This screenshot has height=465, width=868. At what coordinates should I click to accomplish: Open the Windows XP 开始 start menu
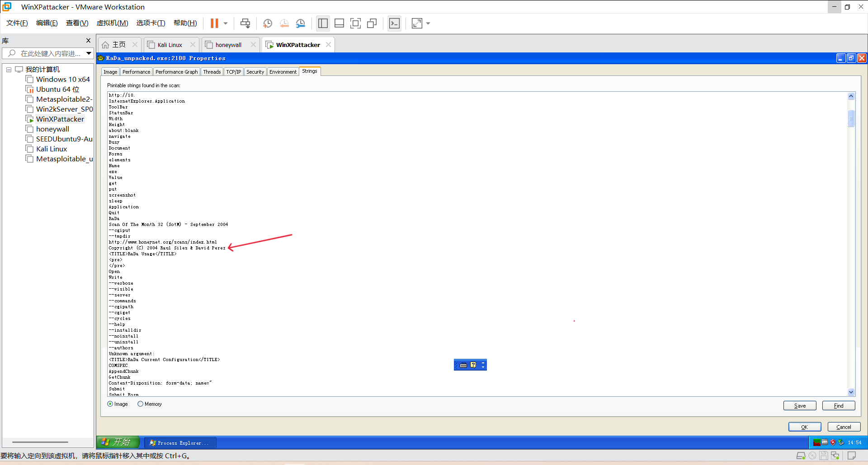pos(118,442)
